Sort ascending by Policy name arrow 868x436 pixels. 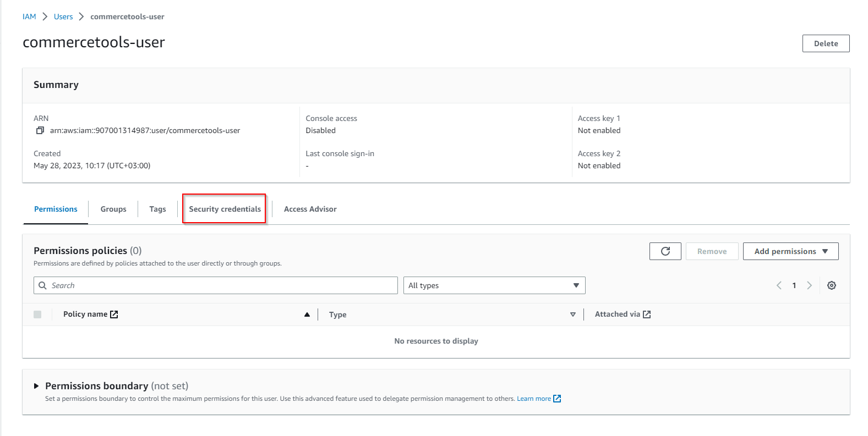click(x=307, y=314)
